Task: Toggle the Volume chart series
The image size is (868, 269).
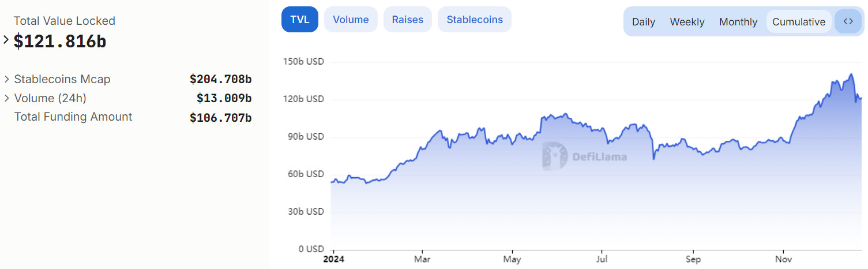Action: [351, 20]
